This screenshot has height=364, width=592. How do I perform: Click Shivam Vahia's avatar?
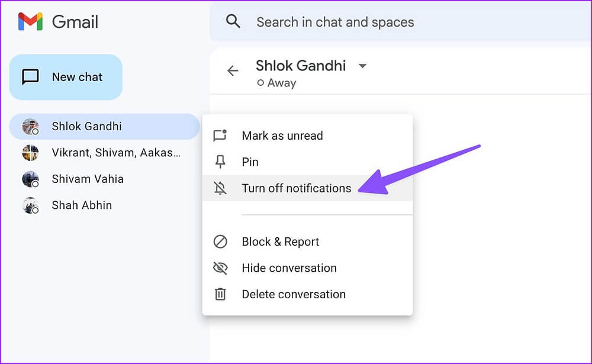click(x=30, y=179)
